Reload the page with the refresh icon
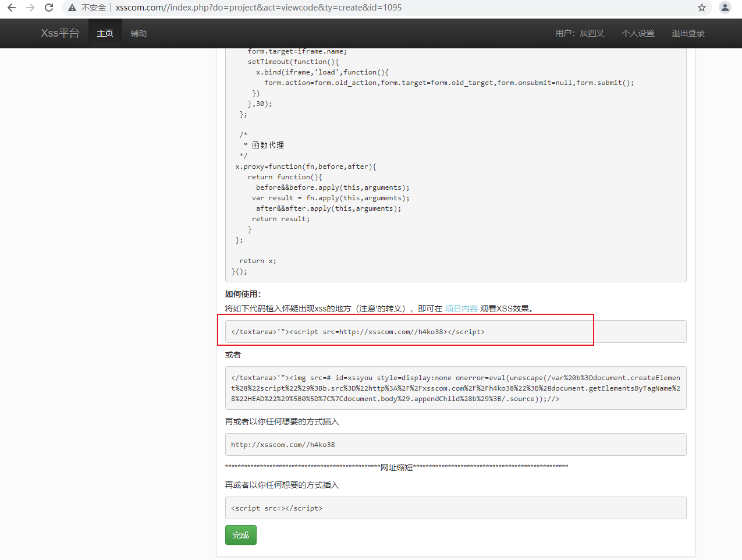 (49, 8)
